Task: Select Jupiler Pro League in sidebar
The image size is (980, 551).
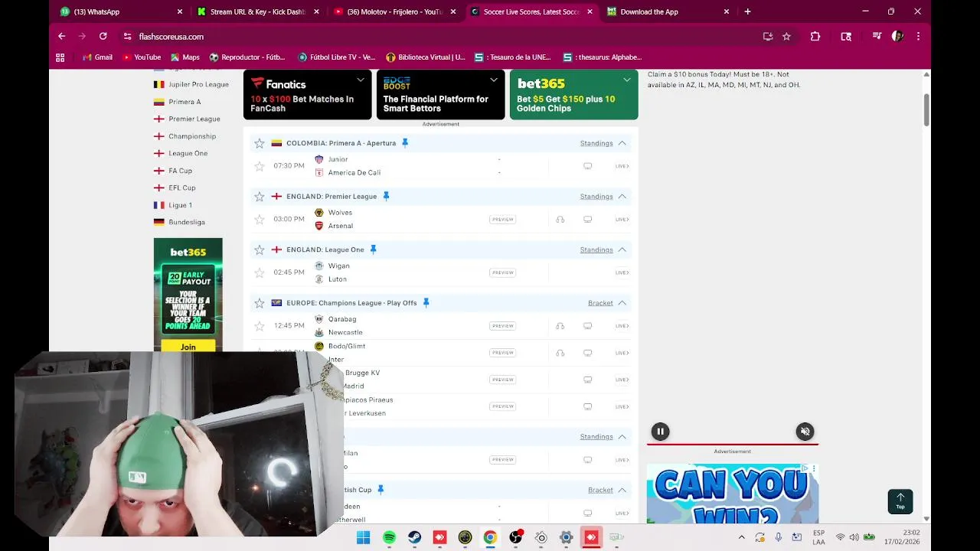Action: coord(191,84)
